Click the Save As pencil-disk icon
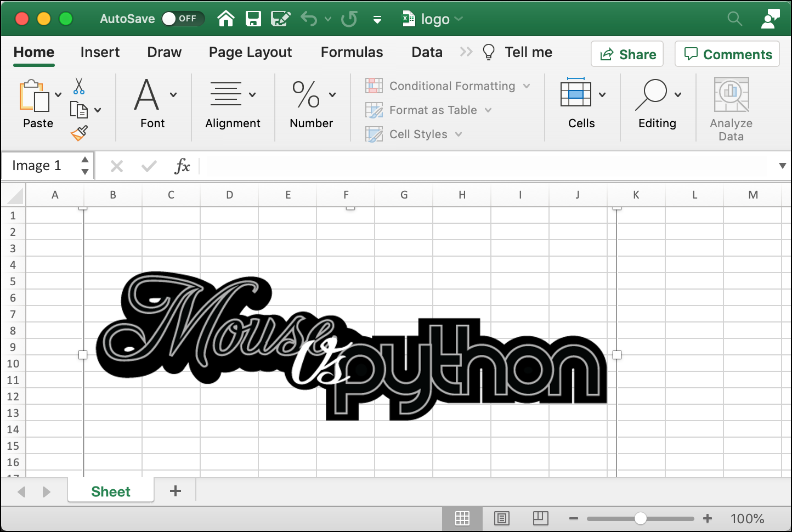 [281, 19]
